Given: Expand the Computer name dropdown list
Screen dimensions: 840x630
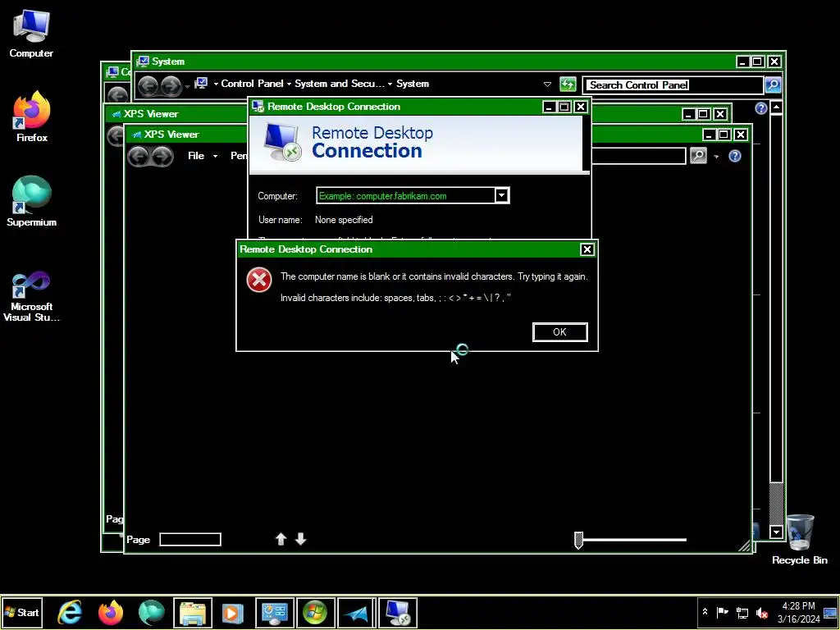Looking at the screenshot, I should tap(501, 195).
